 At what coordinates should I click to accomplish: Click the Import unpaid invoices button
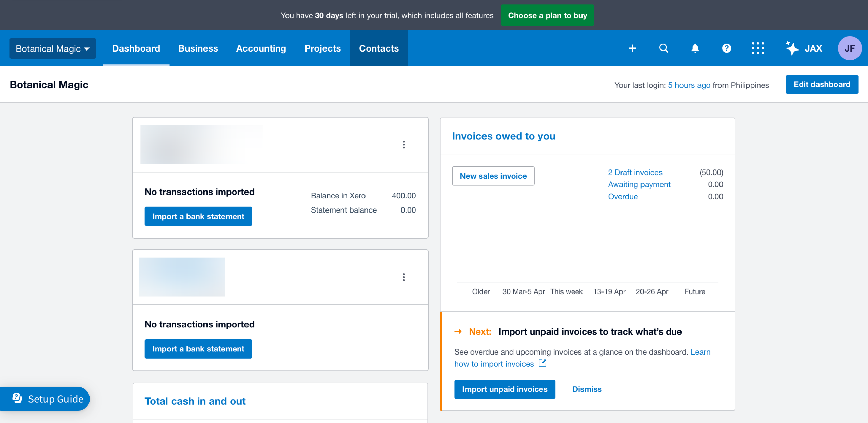tap(505, 389)
